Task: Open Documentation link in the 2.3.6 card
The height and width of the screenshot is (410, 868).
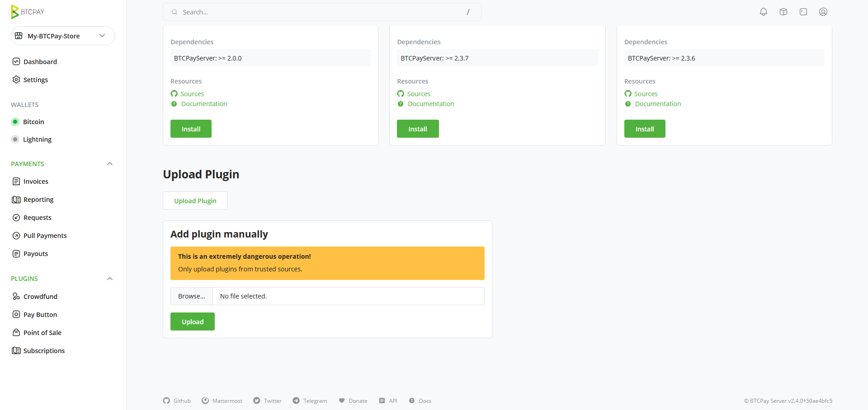Action: point(658,104)
